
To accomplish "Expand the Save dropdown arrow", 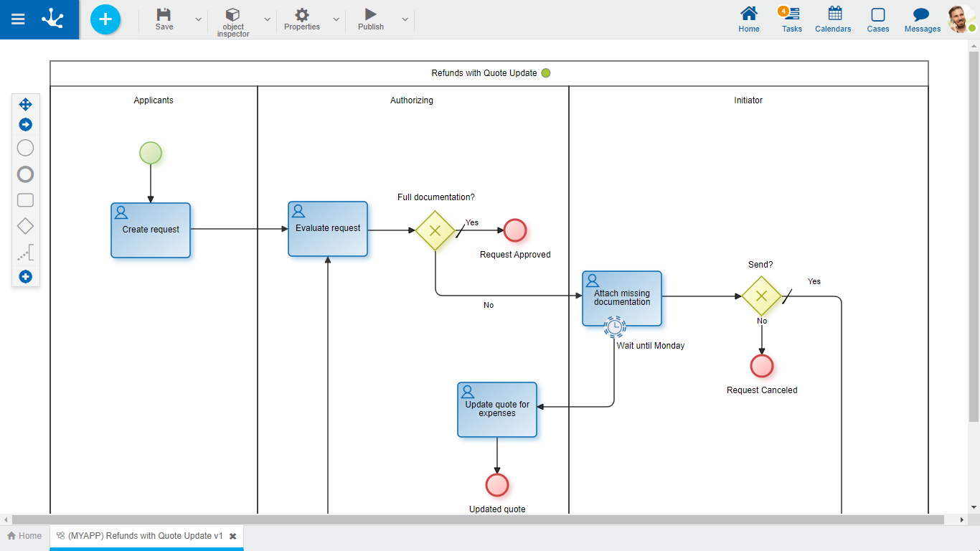I will [199, 19].
